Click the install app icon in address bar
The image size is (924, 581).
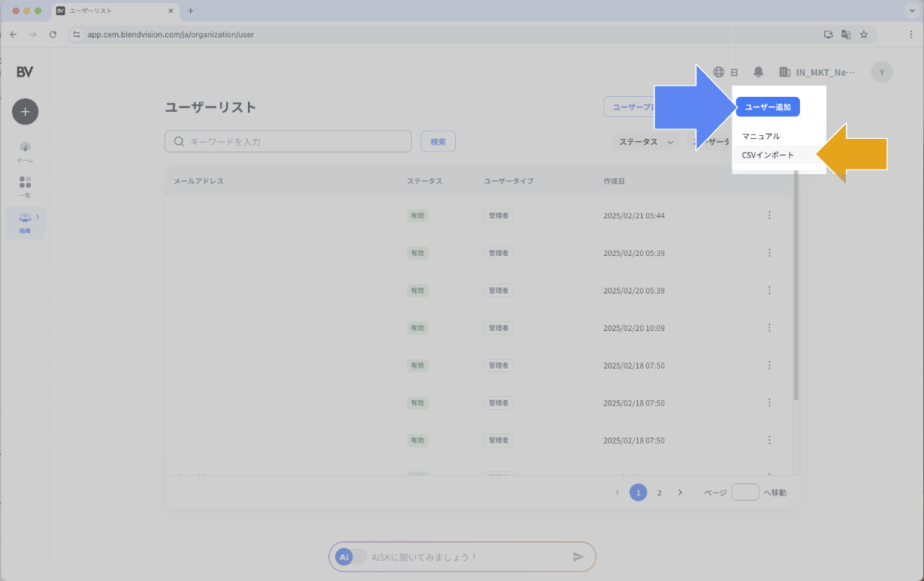(x=829, y=35)
